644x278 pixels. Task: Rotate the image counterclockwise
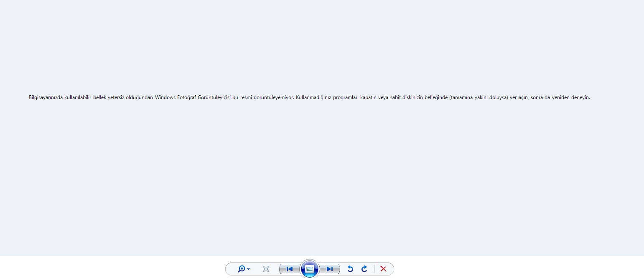coord(350,269)
